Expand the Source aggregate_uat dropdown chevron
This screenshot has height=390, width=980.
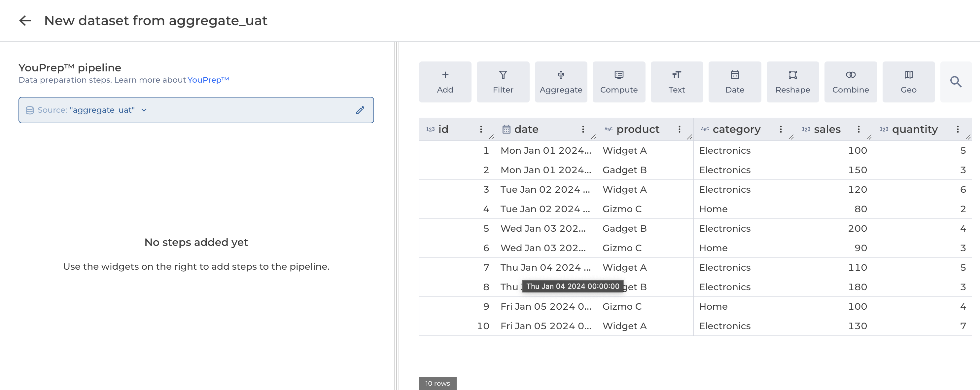(x=144, y=110)
